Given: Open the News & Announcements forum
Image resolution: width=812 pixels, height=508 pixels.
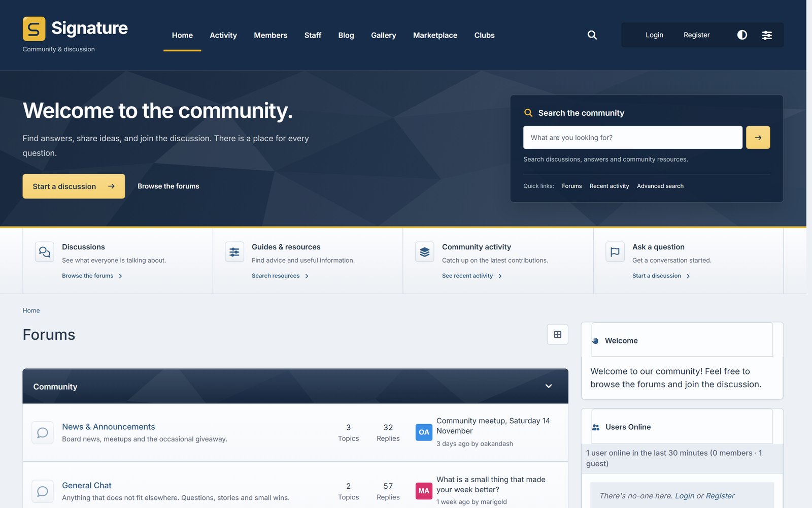Looking at the screenshot, I should [109, 427].
